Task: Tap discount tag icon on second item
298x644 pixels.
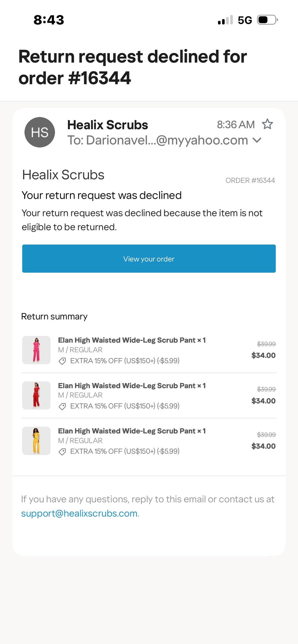Action: [62, 406]
